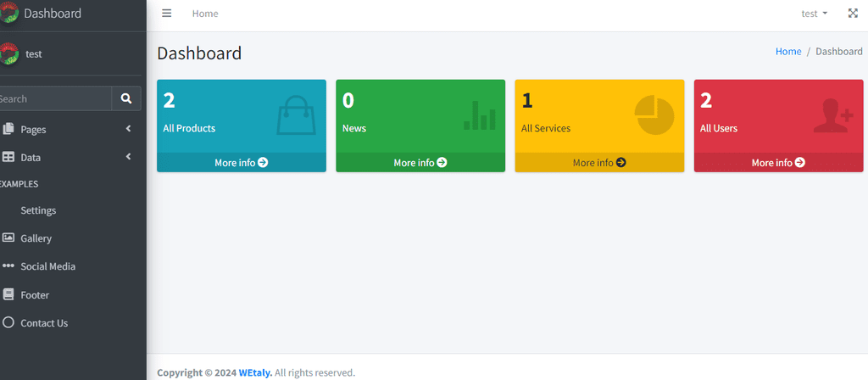Expand the Data menu chevron
Viewport: 868px width, 380px height.
click(129, 157)
